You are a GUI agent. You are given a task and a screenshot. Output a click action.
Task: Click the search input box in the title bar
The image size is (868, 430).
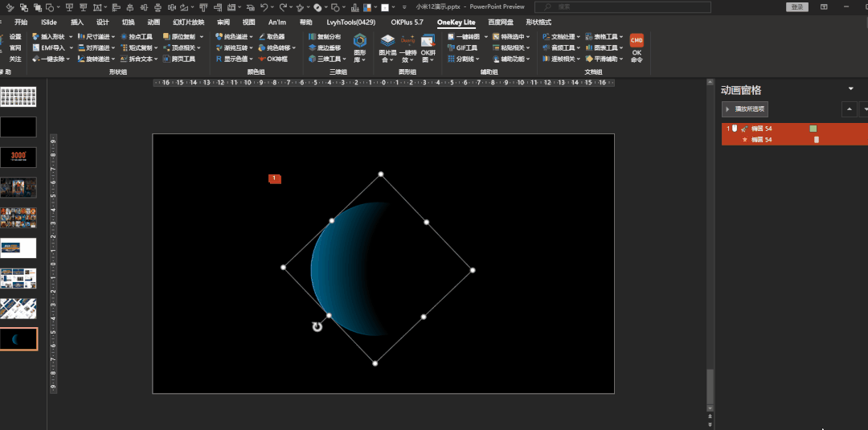pyautogui.click(x=623, y=6)
